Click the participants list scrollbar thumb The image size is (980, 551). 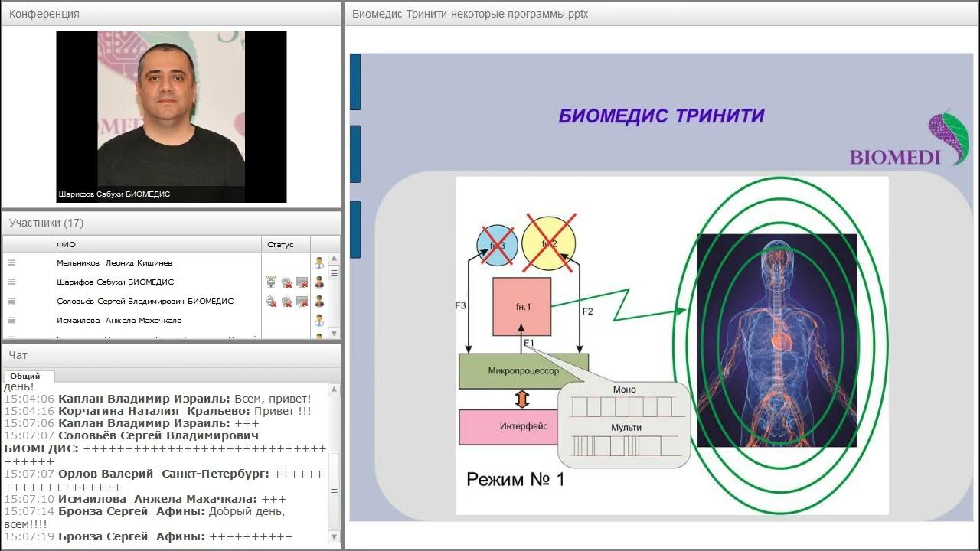(x=334, y=272)
